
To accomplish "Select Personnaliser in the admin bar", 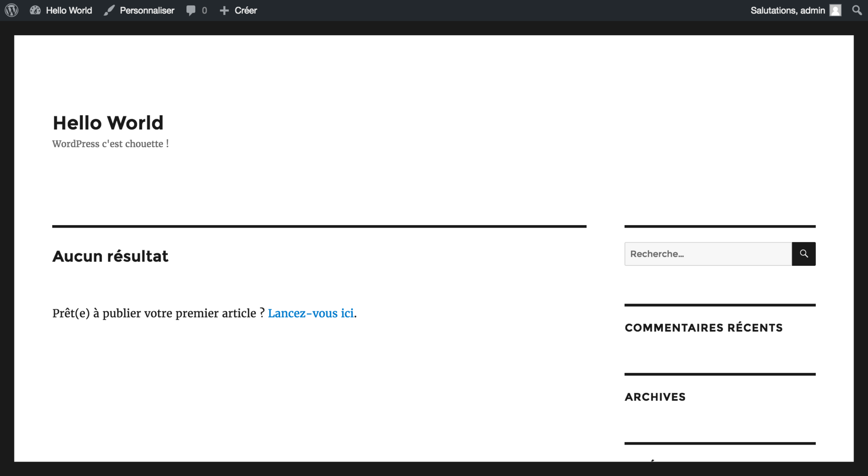I will click(147, 10).
